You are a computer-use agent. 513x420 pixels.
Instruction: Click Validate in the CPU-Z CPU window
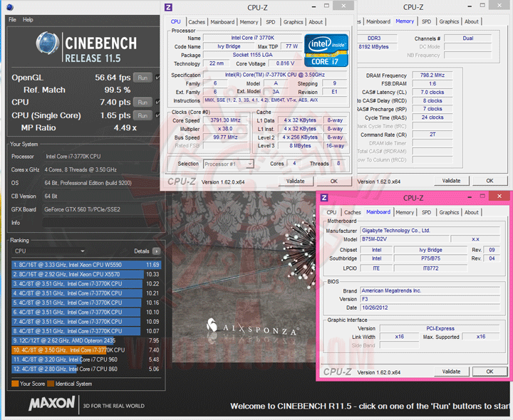296,181
